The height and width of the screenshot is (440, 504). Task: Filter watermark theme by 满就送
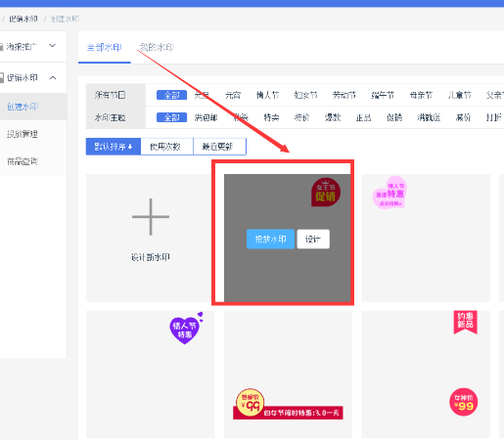tap(429, 117)
